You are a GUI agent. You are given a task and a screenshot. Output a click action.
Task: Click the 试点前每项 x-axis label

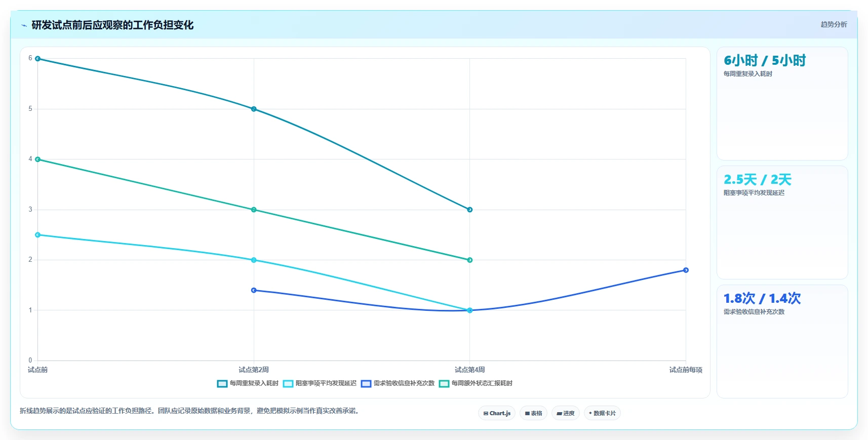point(686,370)
